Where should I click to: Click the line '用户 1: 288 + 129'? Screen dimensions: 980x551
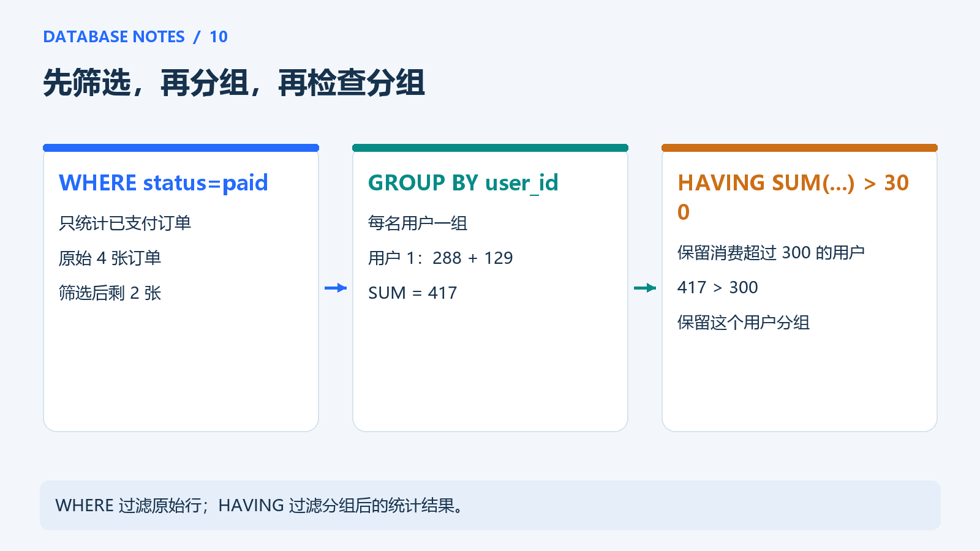click(440, 258)
